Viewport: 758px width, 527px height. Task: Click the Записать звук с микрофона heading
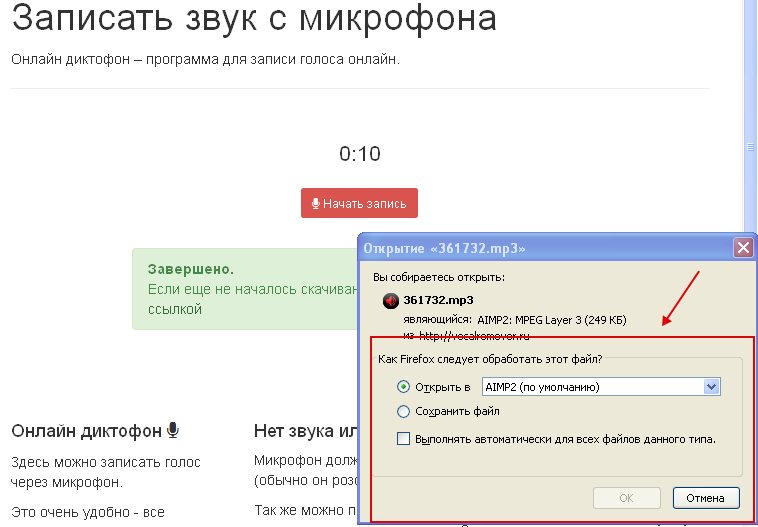pos(254,18)
